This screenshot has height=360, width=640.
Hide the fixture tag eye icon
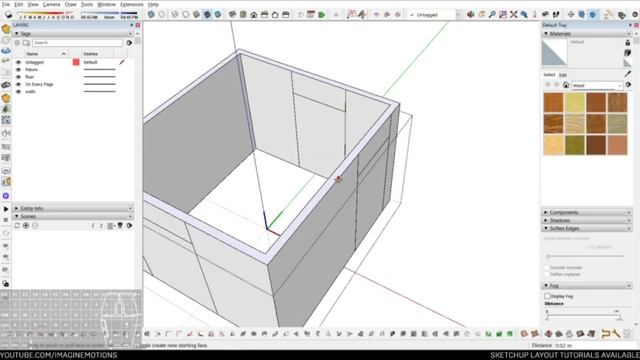click(x=18, y=70)
